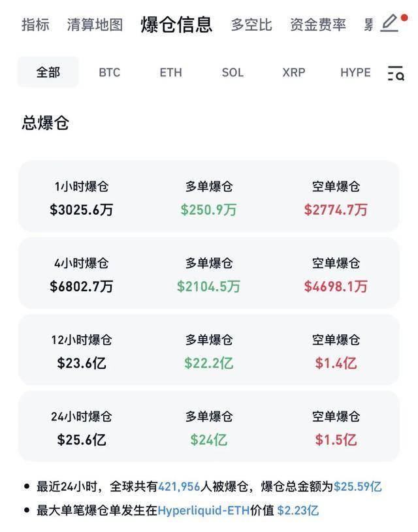Switch to the 指标 tab
The height and width of the screenshot is (532, 418).
point(35,25)
